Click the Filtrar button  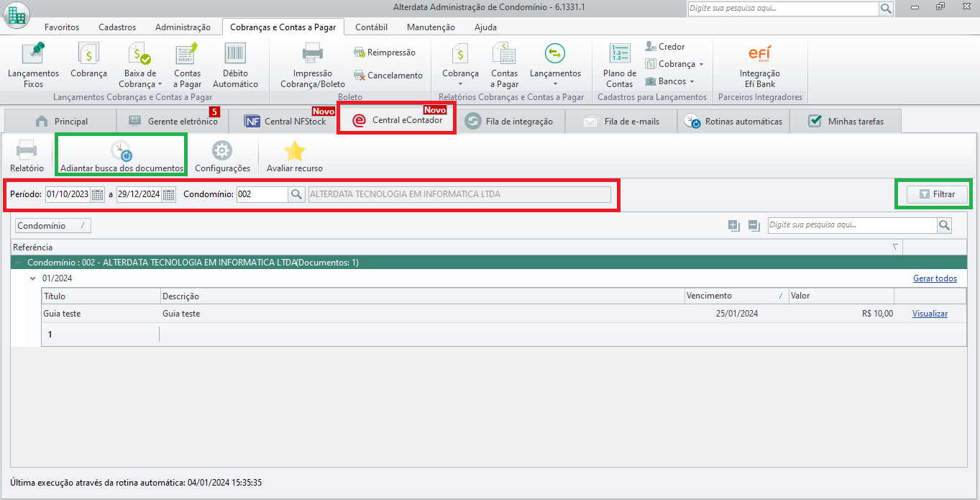coord(937,194)
